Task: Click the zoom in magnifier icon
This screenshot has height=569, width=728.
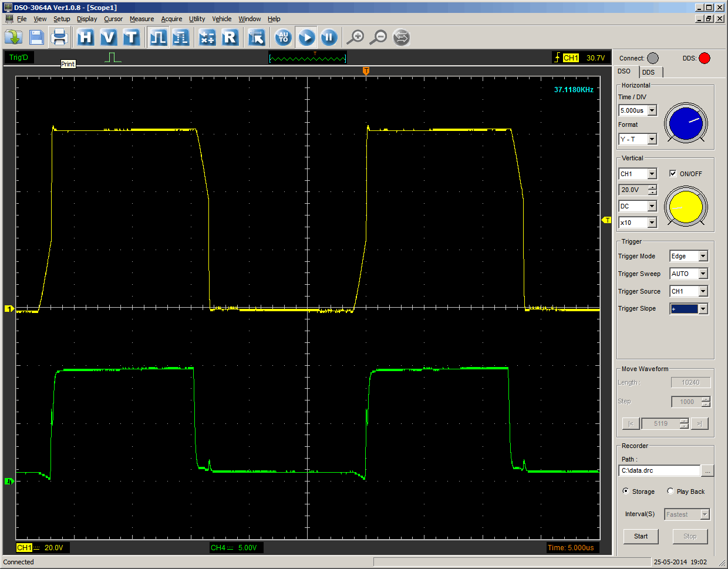Action: point(355,38)
